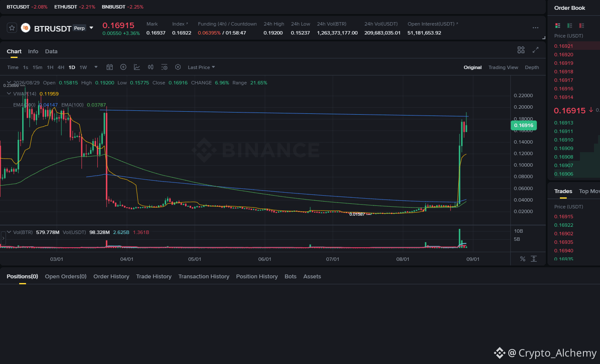Switch chart to Trading View mode
Image resolution: width=600 pixels, height=364 pixels.
point(503,67)
